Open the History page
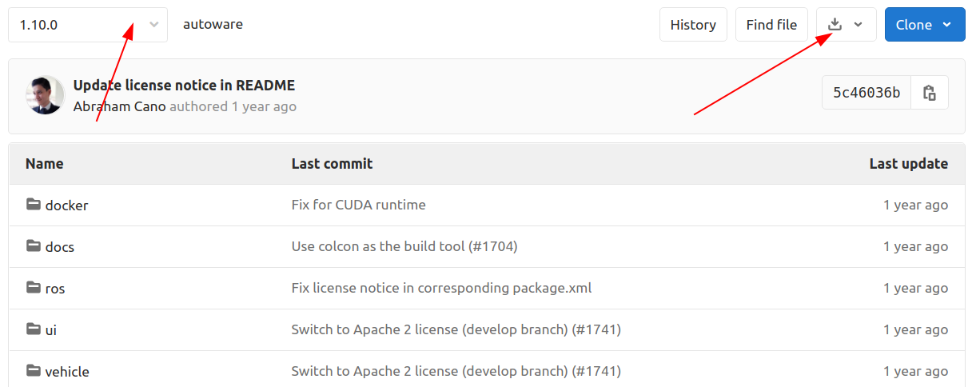The image size is (980, 387). pos(693,25)
